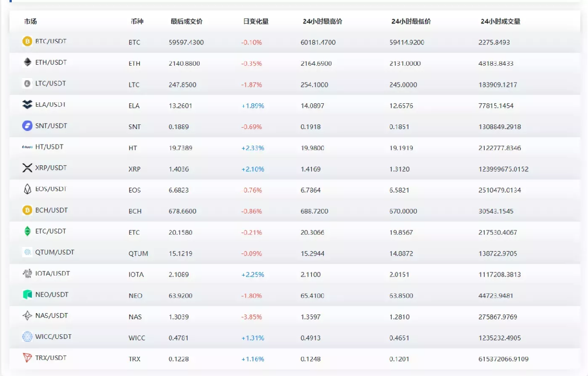Screen dimensions: 588x376
Task: Click the 日变化量 column header
Action: [256, 22]
